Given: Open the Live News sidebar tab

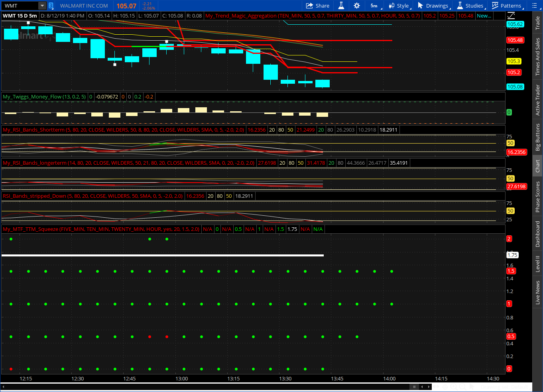Looking at the screenshot, I should (537, 292).
